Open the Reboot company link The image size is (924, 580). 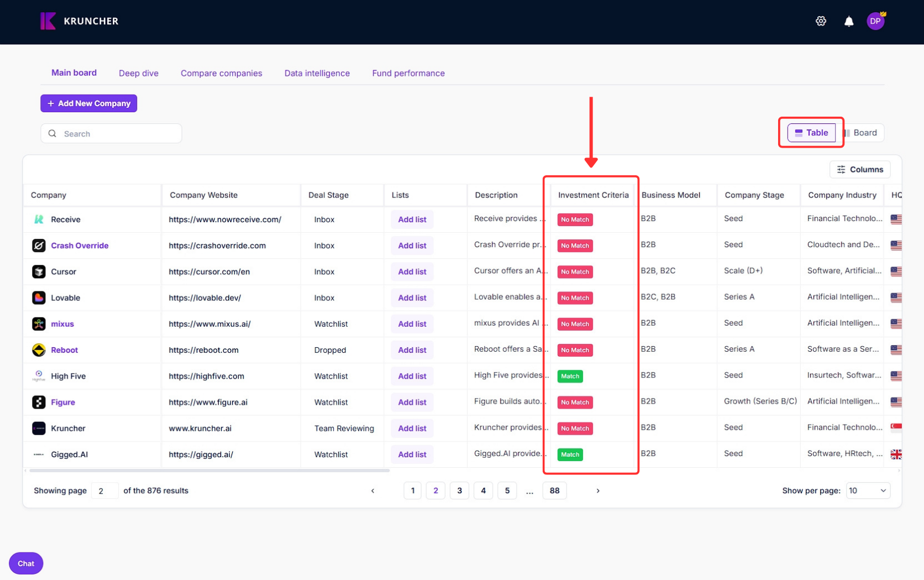(65, 350)
